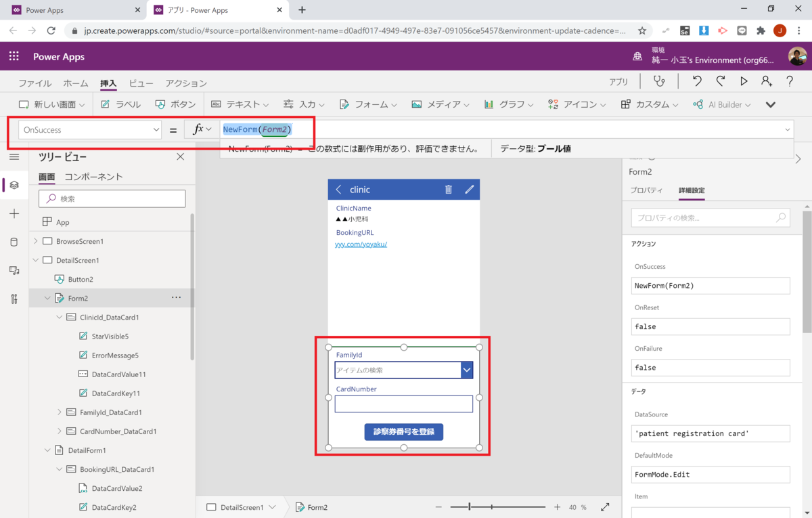This screenshot has height=518, width=812.
Task: Insert a ボタン control
Action: 175,104
